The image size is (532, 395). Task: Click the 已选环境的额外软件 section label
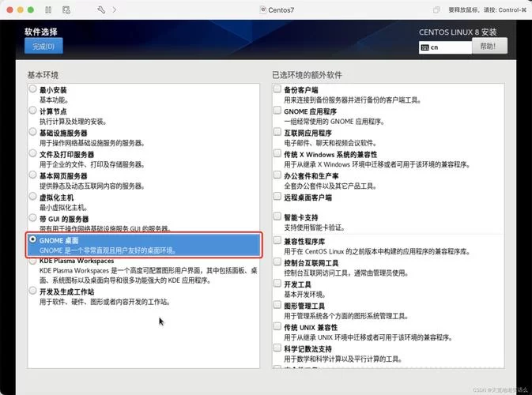pyautogui.click(x=307, y=75)
